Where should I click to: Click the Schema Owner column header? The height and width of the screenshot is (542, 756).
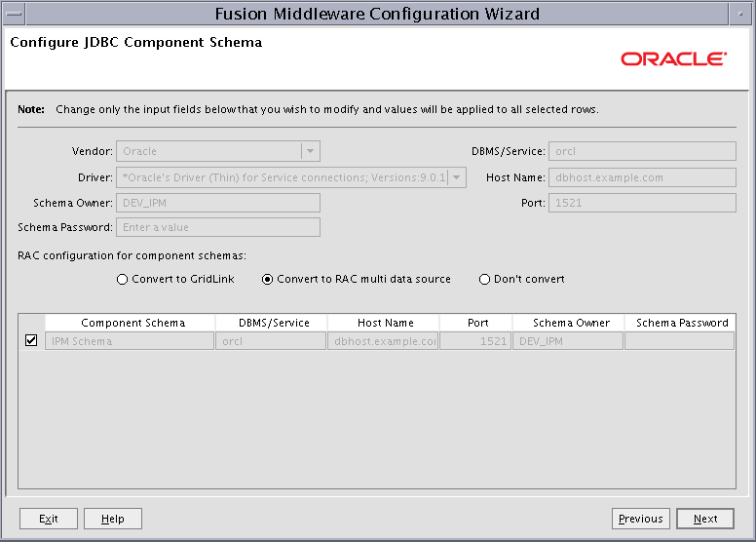click(x=569, y=323)
